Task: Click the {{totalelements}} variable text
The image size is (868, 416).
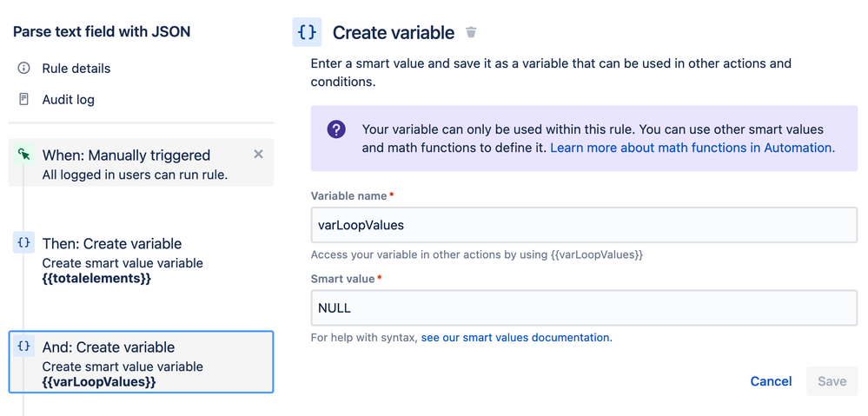Action: click(x=96, y=278)
